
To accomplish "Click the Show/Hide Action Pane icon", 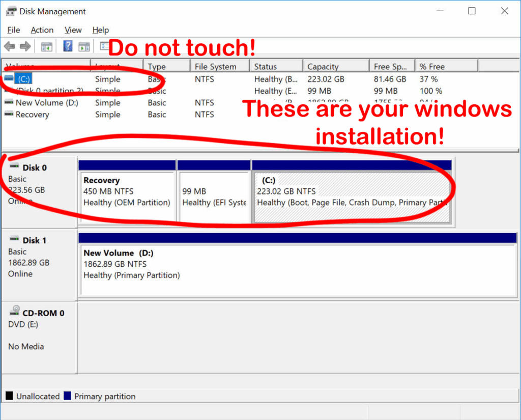I will [x=84, y=46].
